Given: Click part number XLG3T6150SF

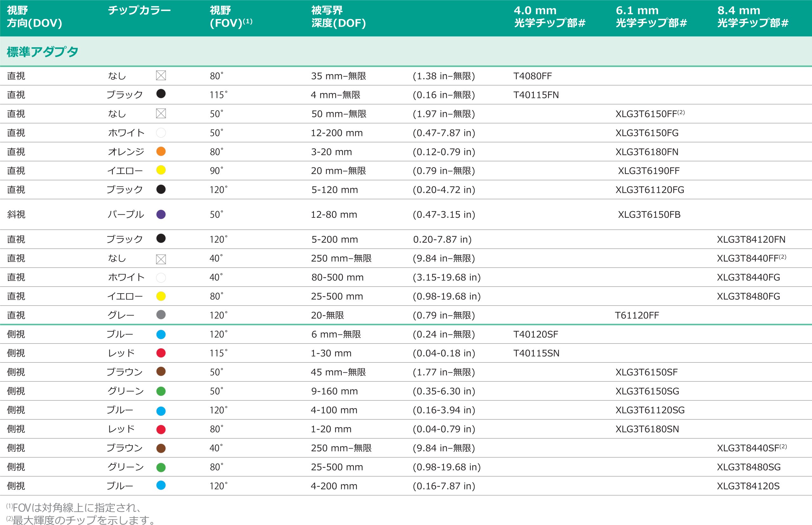Looking at the screenshot, I should (646, 372).
